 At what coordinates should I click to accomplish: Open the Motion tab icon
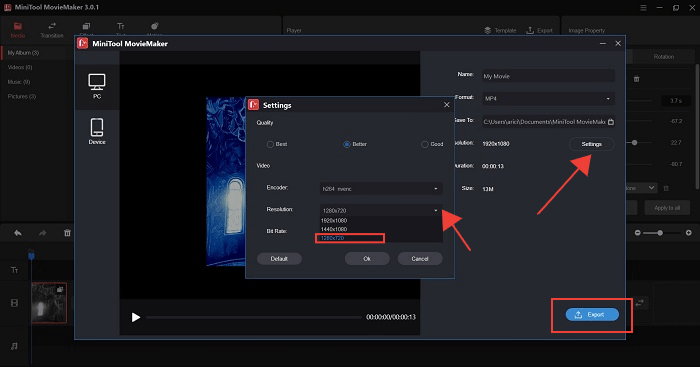pos(154,27)
